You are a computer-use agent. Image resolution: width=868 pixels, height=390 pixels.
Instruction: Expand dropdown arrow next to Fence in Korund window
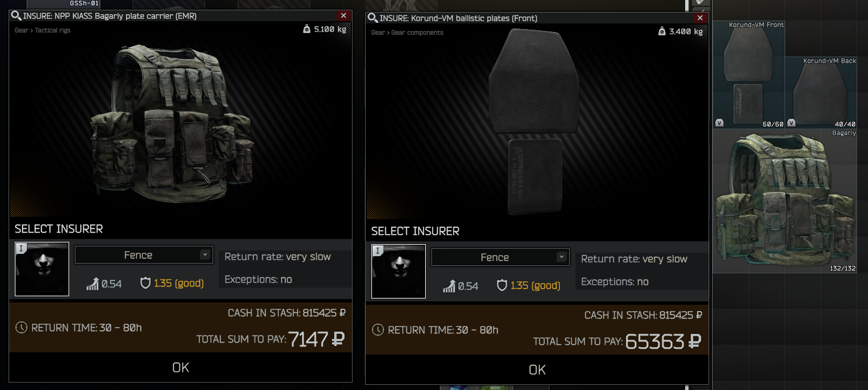pyautogui.click(x=562, y=257)
